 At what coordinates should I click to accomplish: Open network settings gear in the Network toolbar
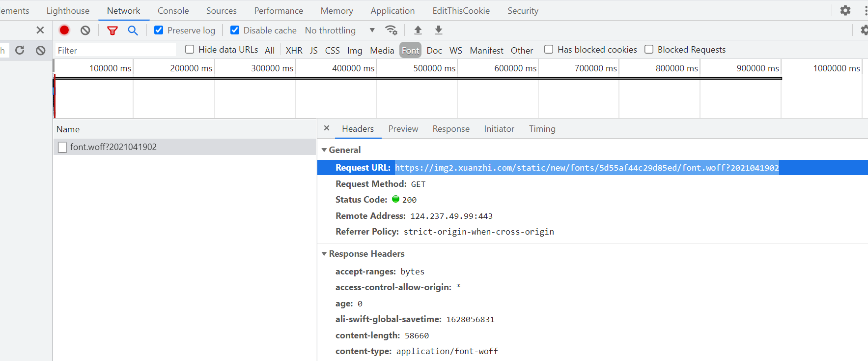pos(864,30)
